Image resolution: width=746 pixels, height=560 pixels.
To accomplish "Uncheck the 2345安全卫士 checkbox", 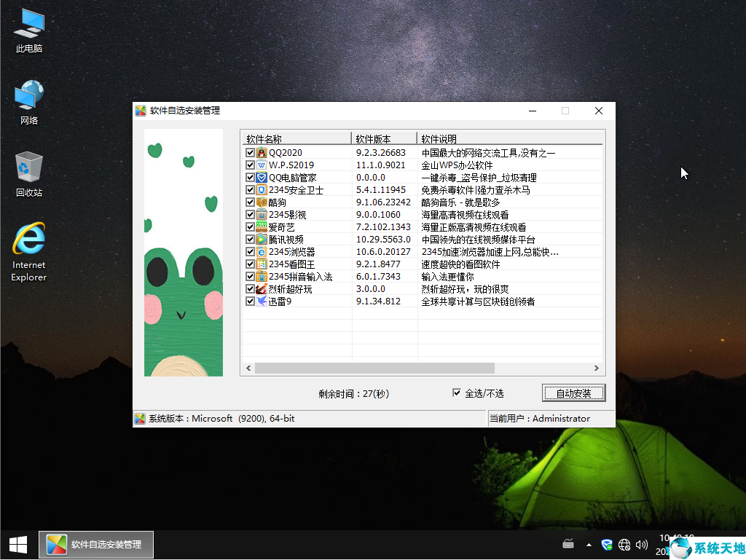I will tap(250, 190).
